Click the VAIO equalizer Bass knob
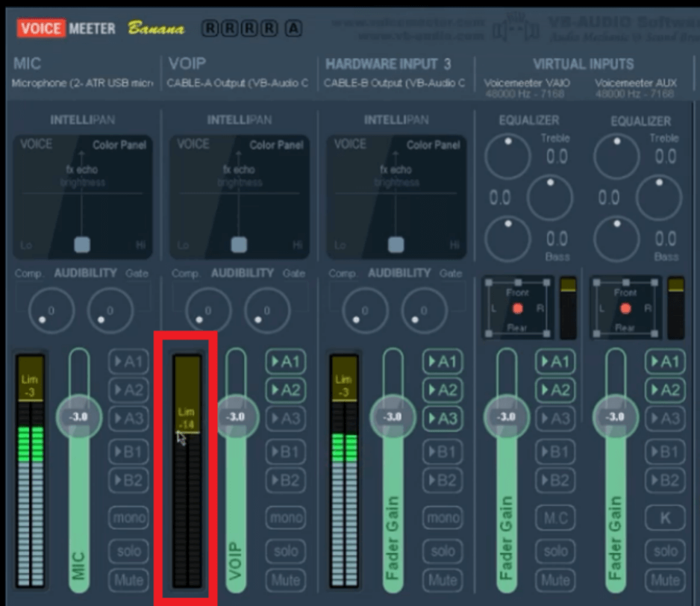700x606 pixels. [507, 239]
